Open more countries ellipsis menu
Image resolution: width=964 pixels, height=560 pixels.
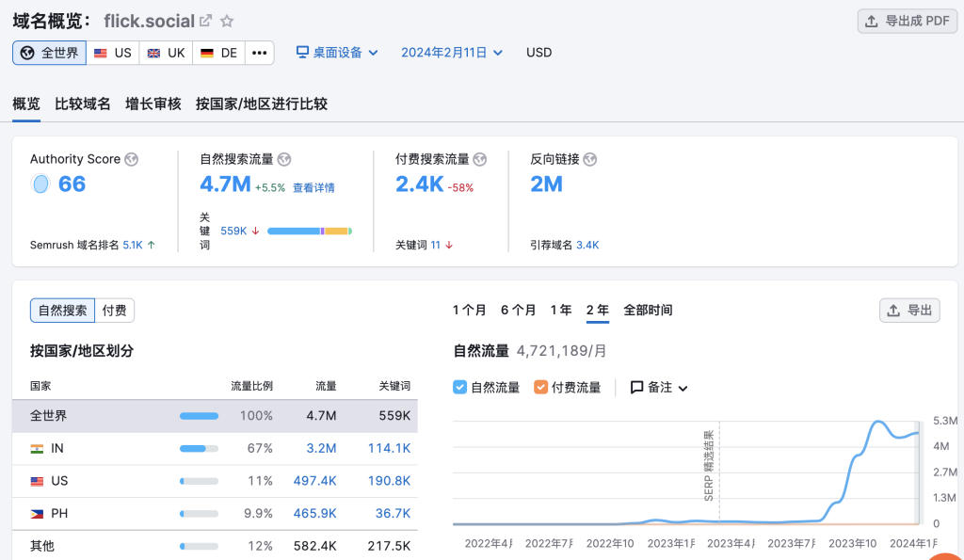tap(260, 53)
